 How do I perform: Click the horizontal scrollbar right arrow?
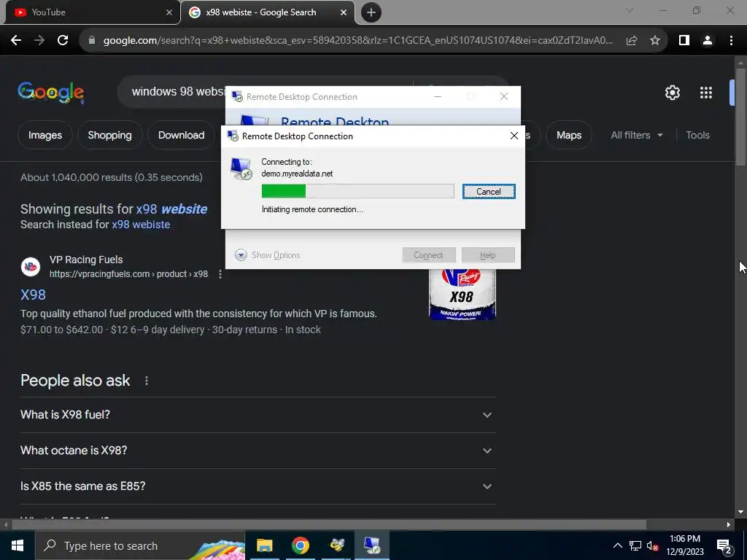coord(729,524)
